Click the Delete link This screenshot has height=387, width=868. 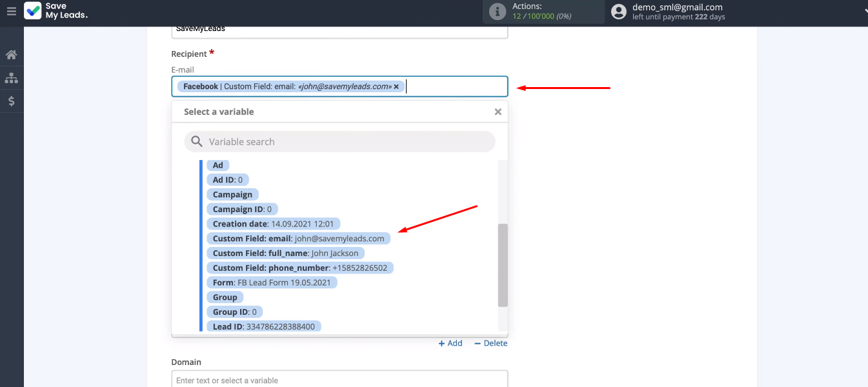(490, 343)
